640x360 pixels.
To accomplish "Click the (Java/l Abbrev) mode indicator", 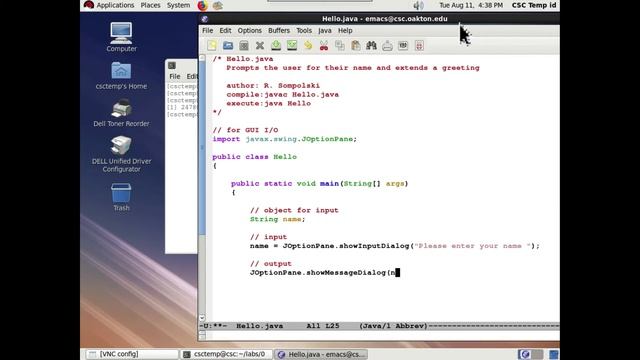I will [393, 326].
